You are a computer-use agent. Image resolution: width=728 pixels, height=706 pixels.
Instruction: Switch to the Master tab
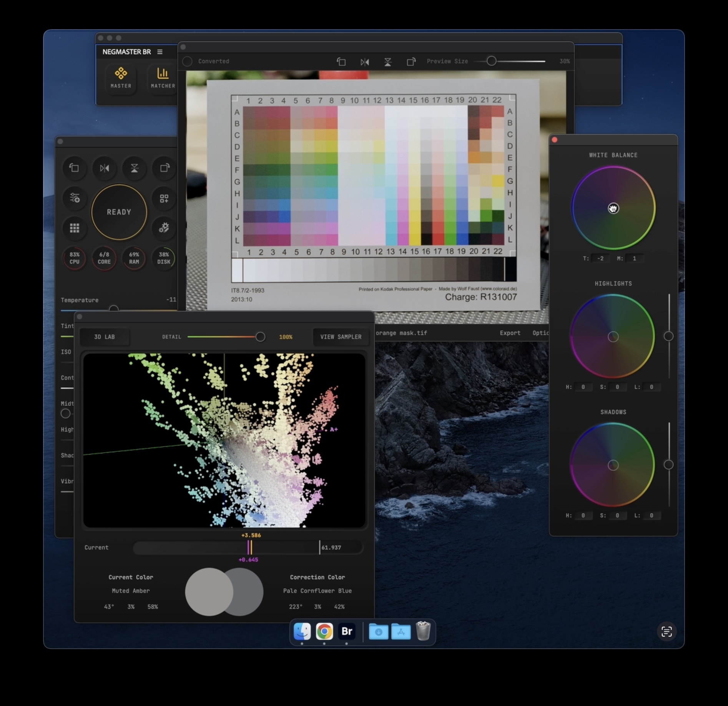[x=121, y=78]
